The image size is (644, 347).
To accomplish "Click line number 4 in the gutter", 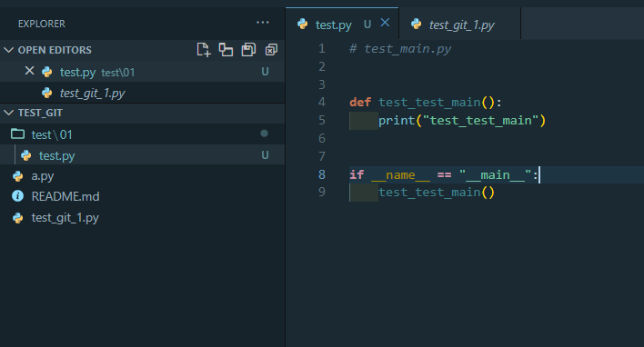I will point(322,102).
